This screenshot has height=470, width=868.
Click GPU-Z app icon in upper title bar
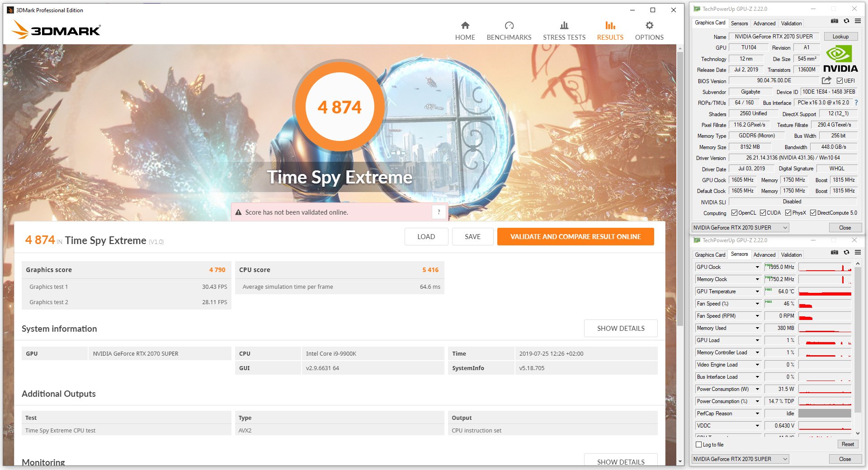[x=697, y=9]
